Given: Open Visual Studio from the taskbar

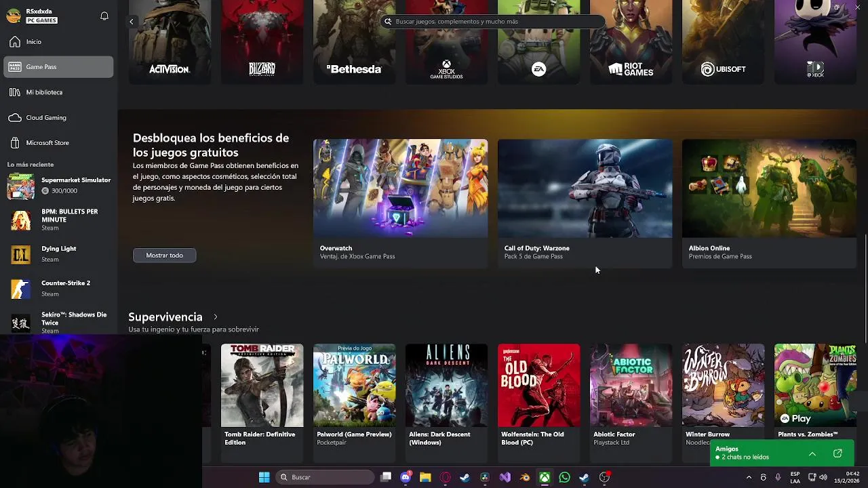Looking at the screenshot, I should coord(505,478).
